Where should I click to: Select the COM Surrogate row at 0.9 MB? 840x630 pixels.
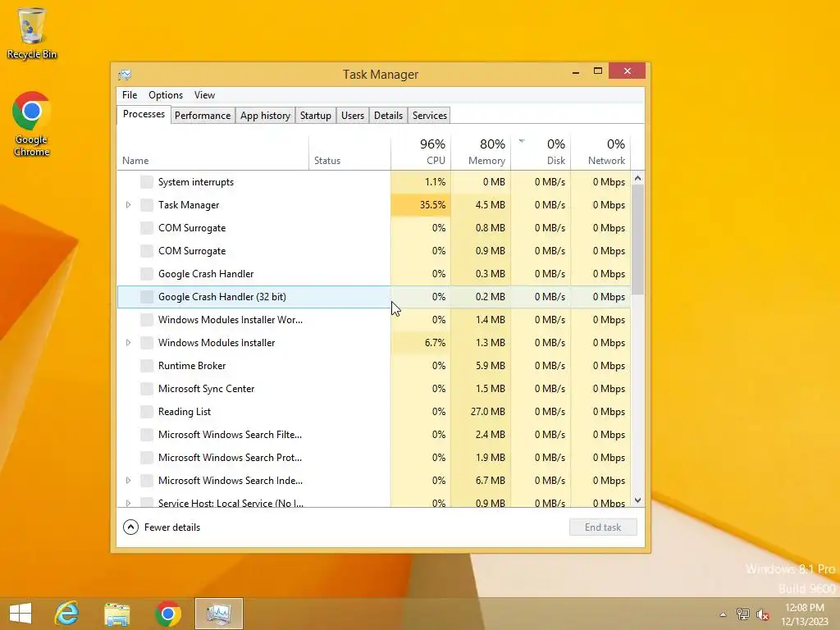(374, 251)
